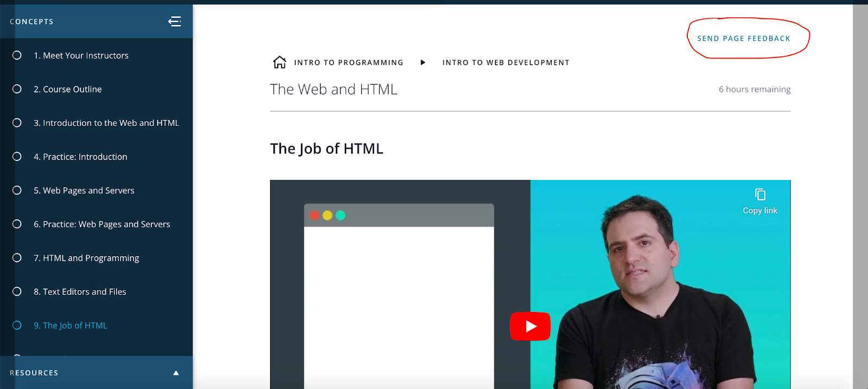
Task: Click the Copy link icon on the video
Action: tap(760, 194)
